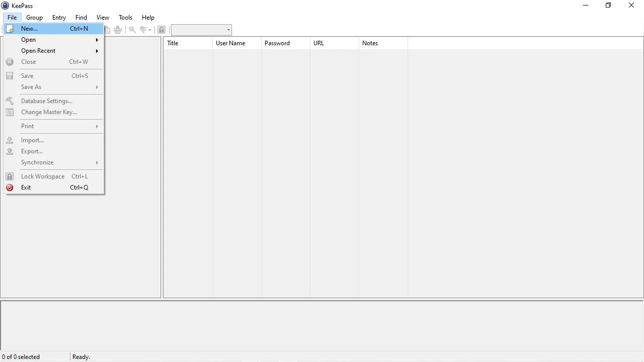This screenshot has width=644, height=362.
Task: Click the KeePass lock icon in title bar
Action: click(x=5, y=6)
